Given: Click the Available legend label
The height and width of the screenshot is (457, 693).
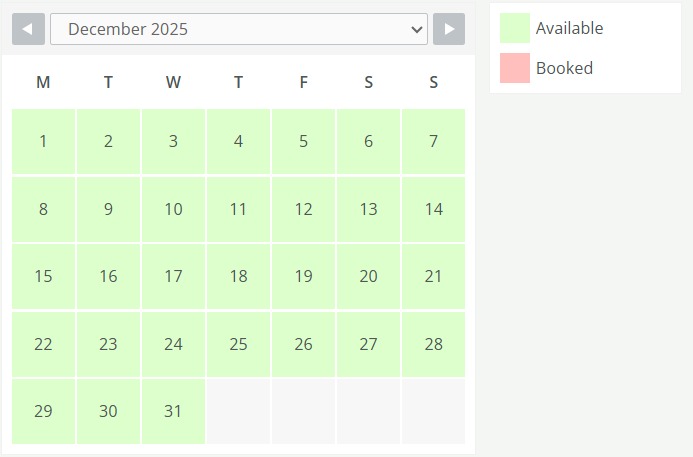Looking at the screenshot, I should [x=569, y=28].
